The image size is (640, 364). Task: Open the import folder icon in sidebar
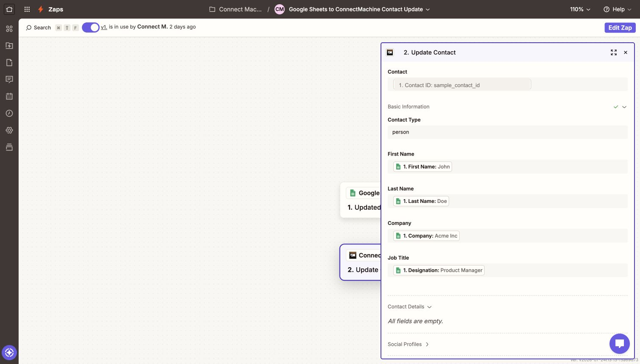[9, 46]
